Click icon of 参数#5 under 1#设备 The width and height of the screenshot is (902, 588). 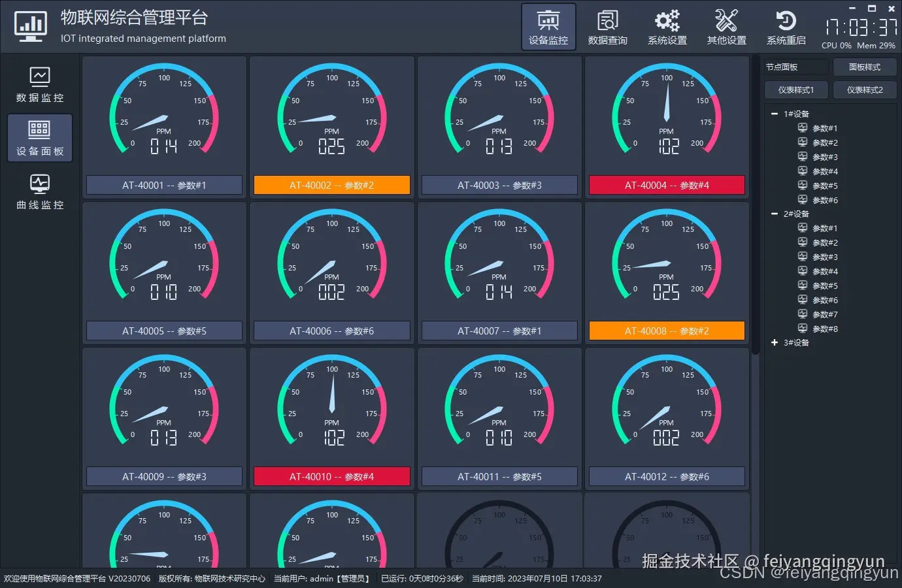click(x=803, y=186)
